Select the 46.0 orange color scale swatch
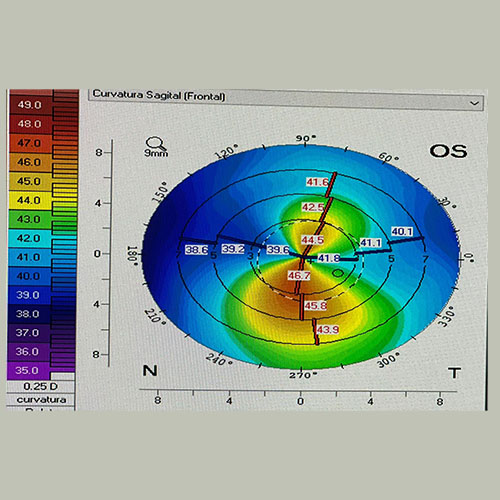500x500 pixels. [30, 162]
